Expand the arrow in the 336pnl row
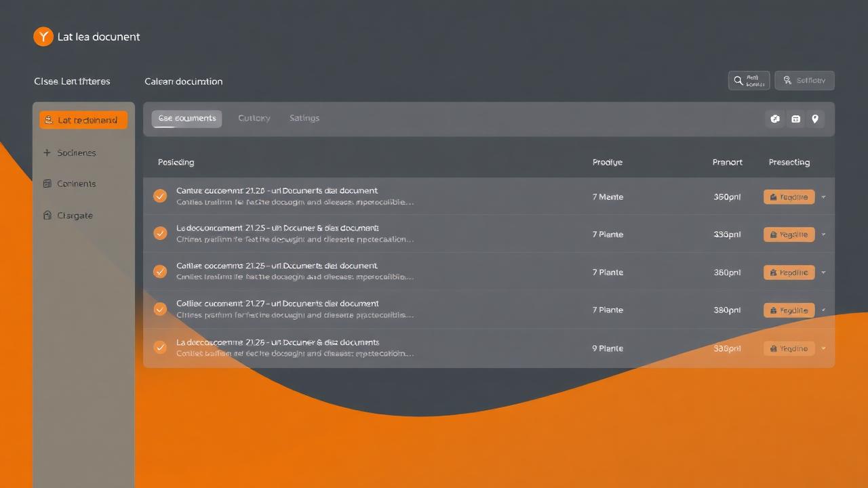The width and height of the screenshot is (868, 488). click(x=823, y=235)
